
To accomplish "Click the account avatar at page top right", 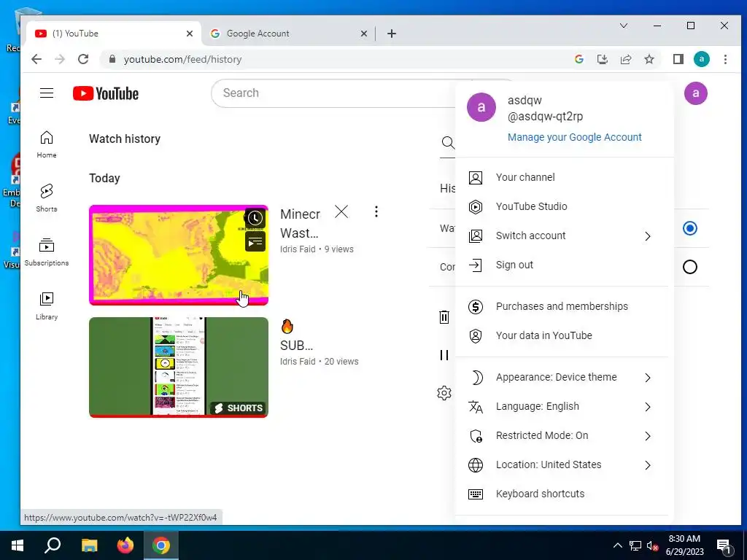I will 695,93.
